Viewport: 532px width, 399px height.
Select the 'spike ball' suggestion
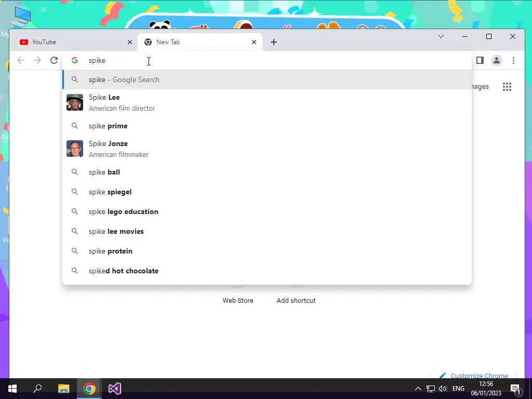coord(267,172)
